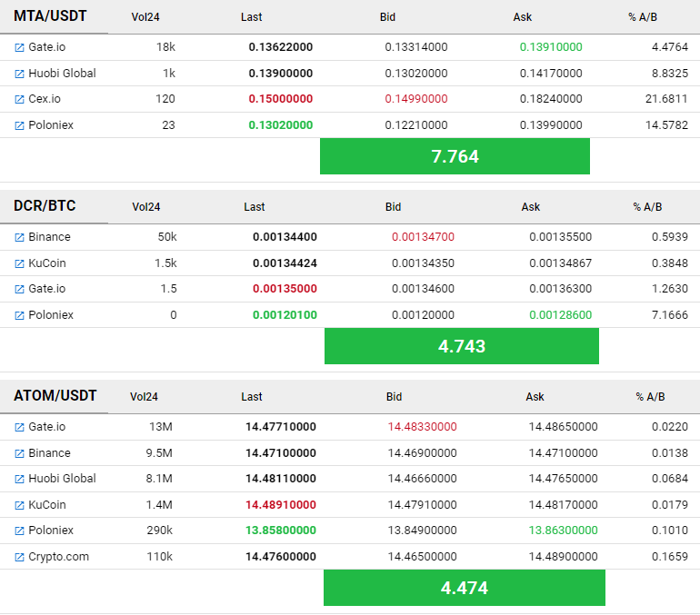700x615 pixels.
Task: Open external link icon for Binance in ATOM/USDT
Action: pos(19,454)
